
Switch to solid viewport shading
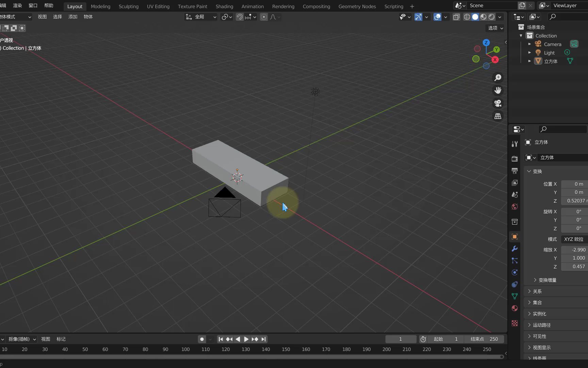click(475, 17)
